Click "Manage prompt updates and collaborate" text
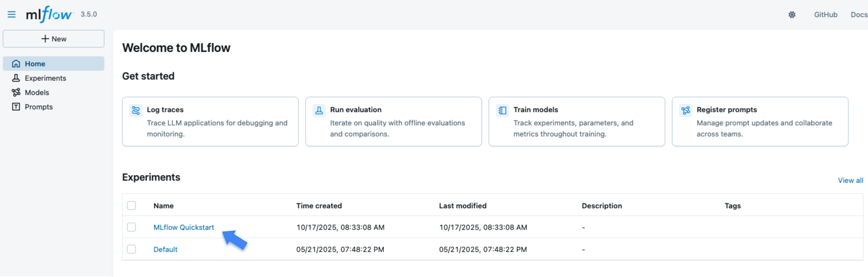Image resolution: width=868 pixels, height=277 pixels. coord(764,128)
